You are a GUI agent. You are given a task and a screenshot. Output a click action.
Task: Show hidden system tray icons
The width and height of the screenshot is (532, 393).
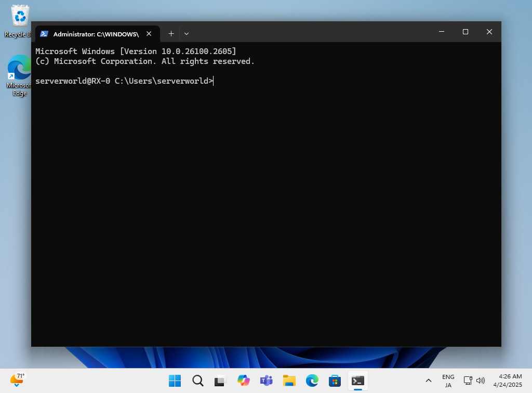pos(429,381)
